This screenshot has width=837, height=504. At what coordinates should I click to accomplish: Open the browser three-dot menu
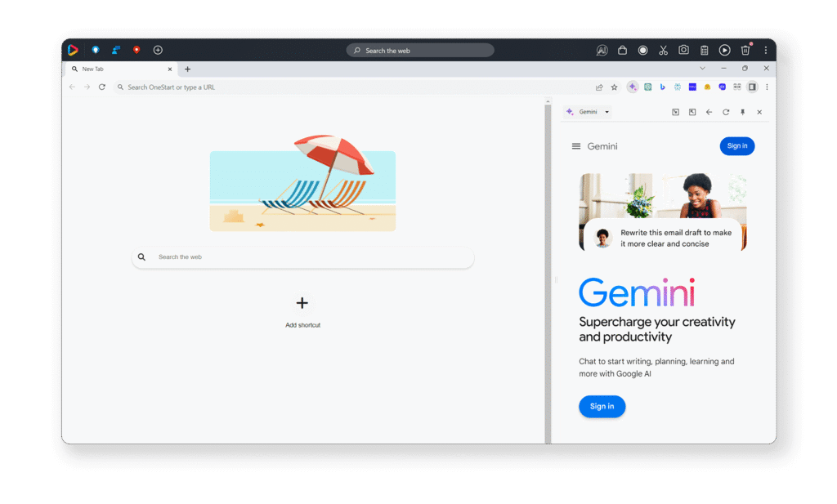click(x=766, y=87)
